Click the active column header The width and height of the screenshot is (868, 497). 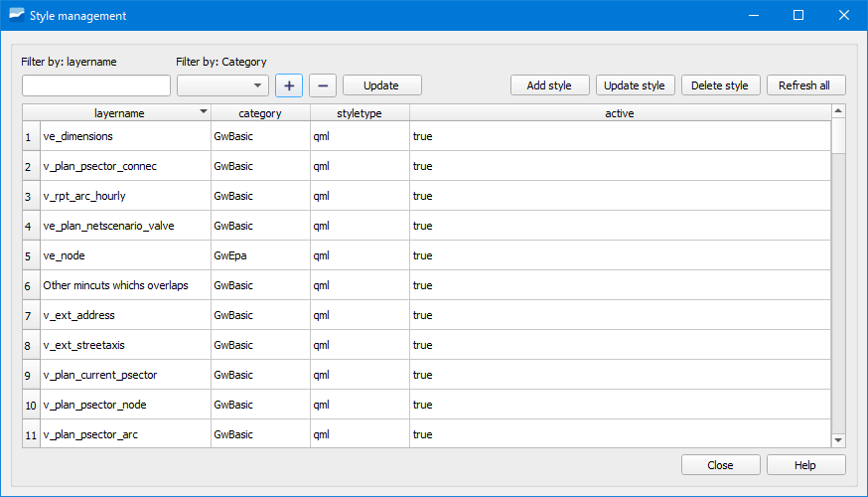point(620,113)
